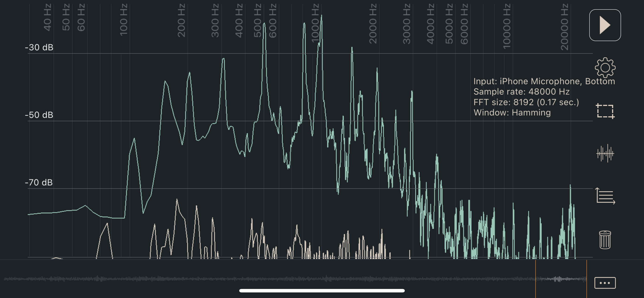Open the settings gear icon

605,68
